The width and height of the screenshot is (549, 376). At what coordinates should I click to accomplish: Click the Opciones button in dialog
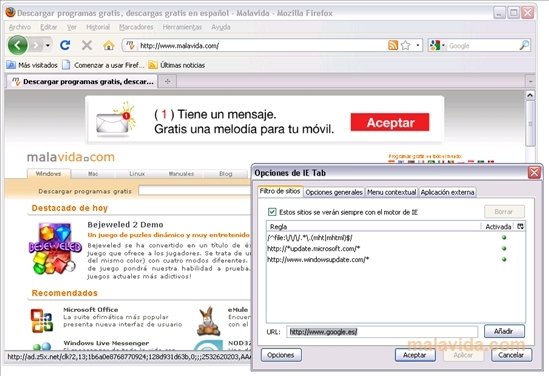coord(281,355)
